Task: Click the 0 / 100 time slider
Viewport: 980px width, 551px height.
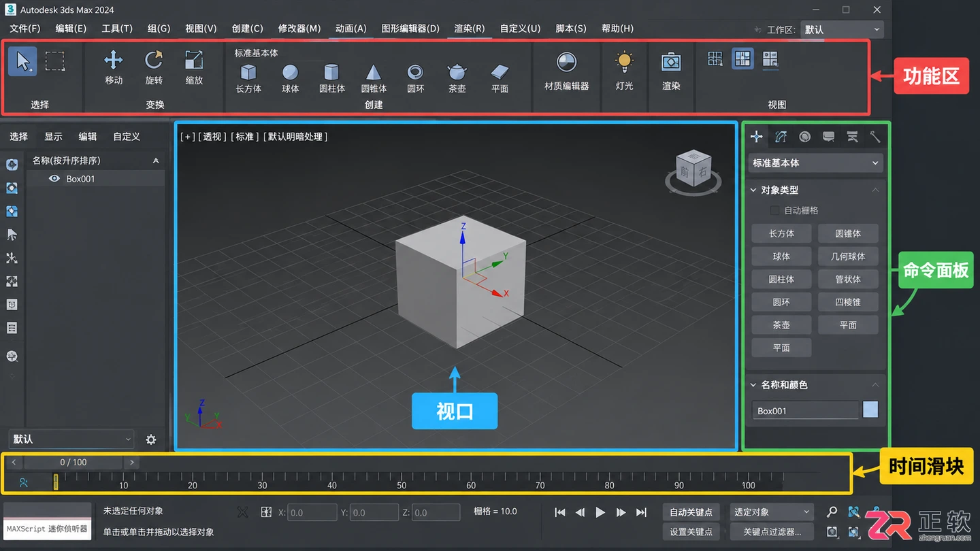Action: pos(73,463)
